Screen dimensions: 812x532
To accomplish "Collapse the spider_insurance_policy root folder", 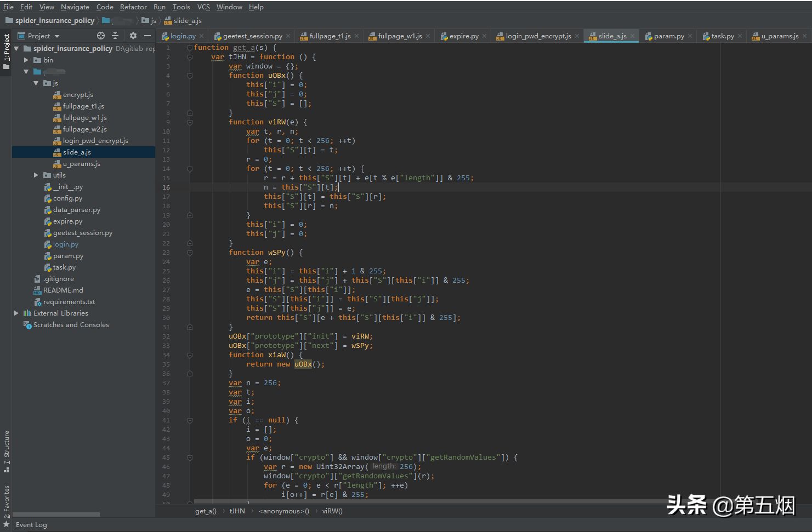I will pos(16,48).
